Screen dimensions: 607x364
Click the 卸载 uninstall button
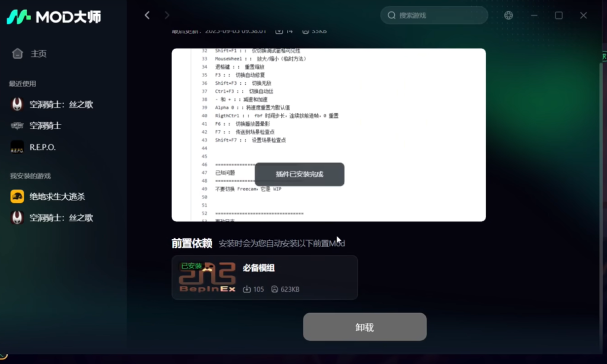365,327
